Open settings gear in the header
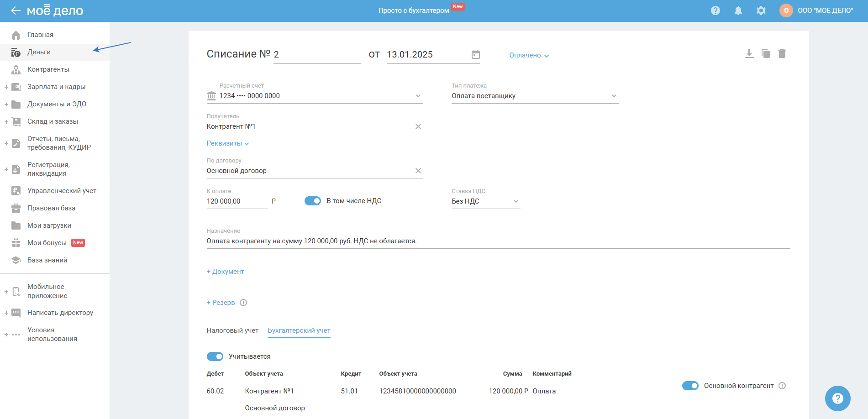868x419 pixels. tap(761, 10)
